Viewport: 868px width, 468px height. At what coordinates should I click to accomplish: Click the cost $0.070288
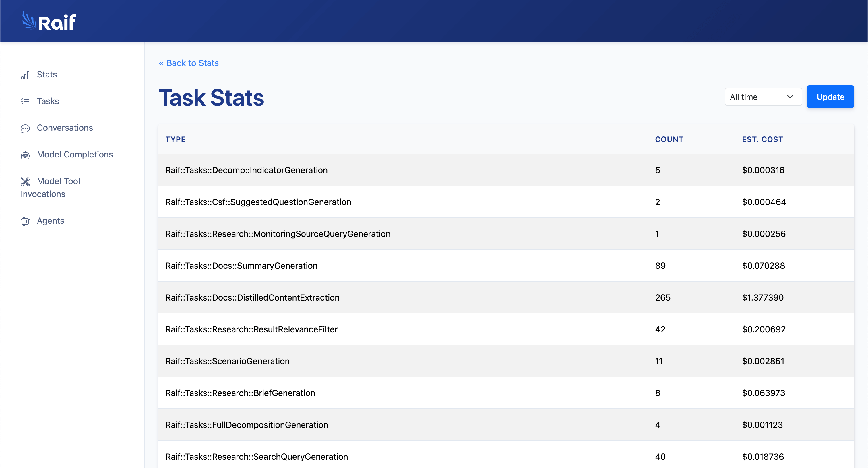coord(763,266)
